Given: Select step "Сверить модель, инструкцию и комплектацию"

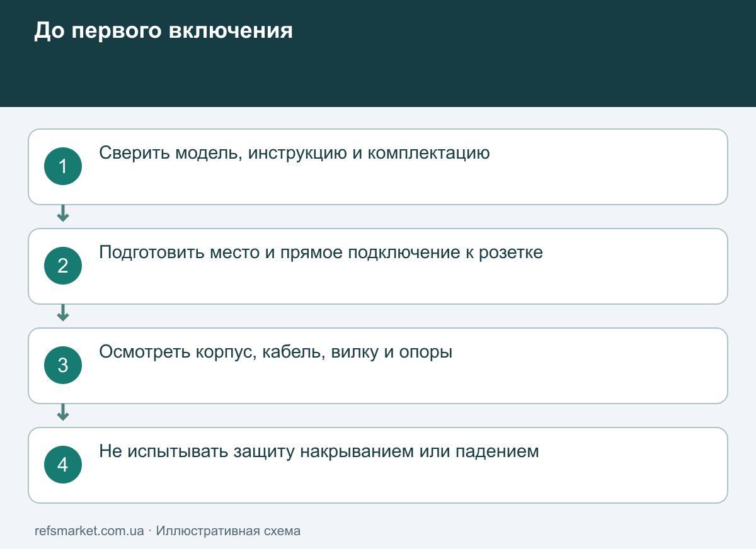Looking at the screenshot, I should 378,167.
